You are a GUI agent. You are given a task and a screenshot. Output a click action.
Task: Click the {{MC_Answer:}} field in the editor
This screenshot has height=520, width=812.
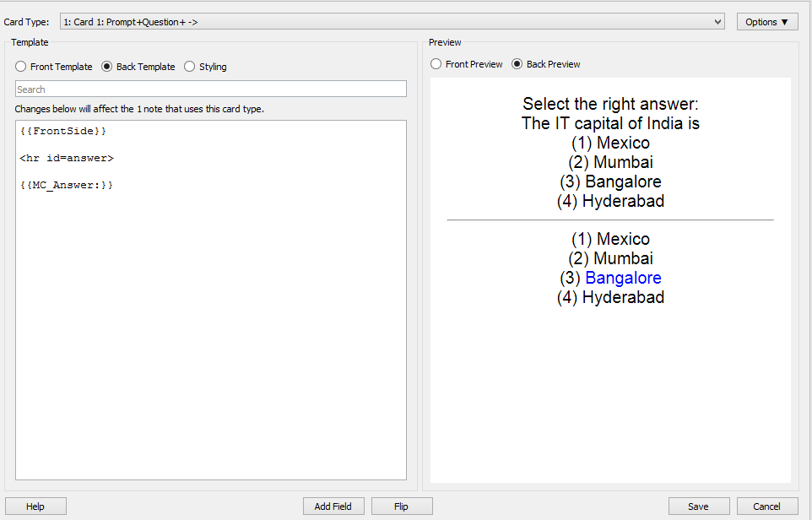coord(67,184)
